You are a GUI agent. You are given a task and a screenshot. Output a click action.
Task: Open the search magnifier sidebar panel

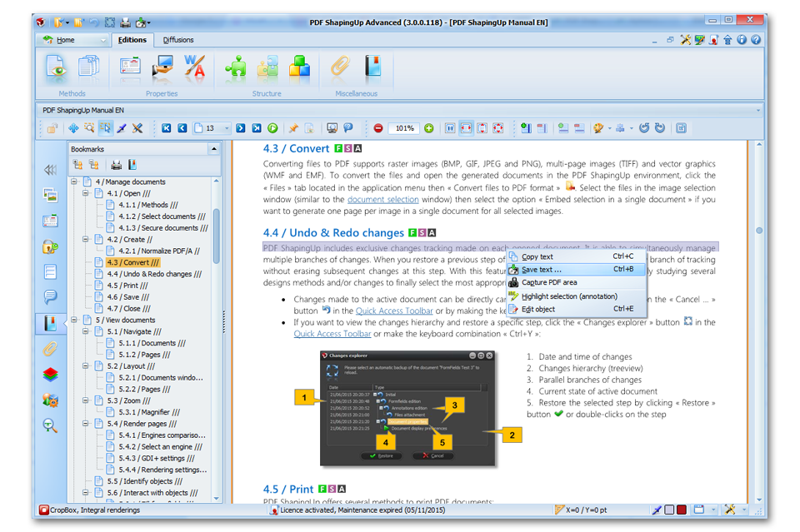(x=50, y=425)
